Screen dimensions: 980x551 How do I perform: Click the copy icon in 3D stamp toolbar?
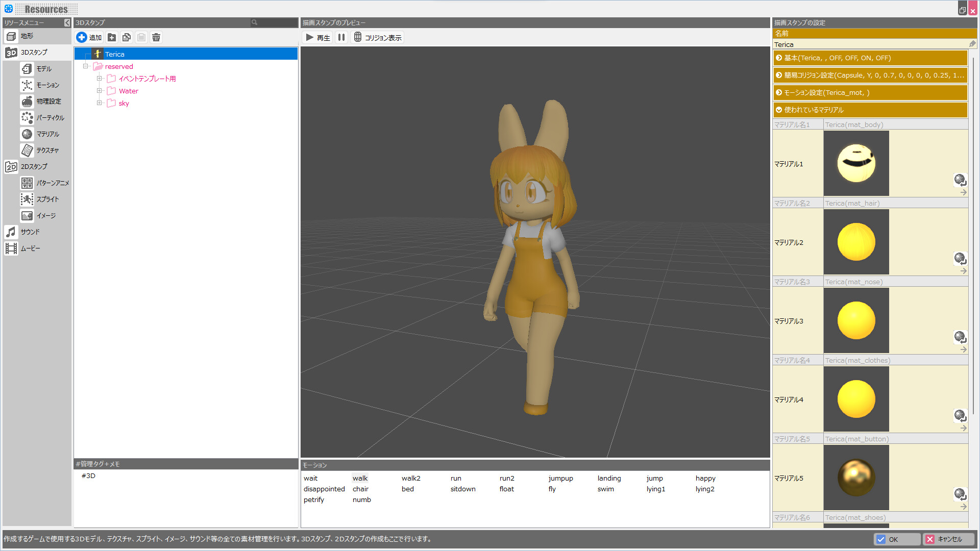(127, 37)
